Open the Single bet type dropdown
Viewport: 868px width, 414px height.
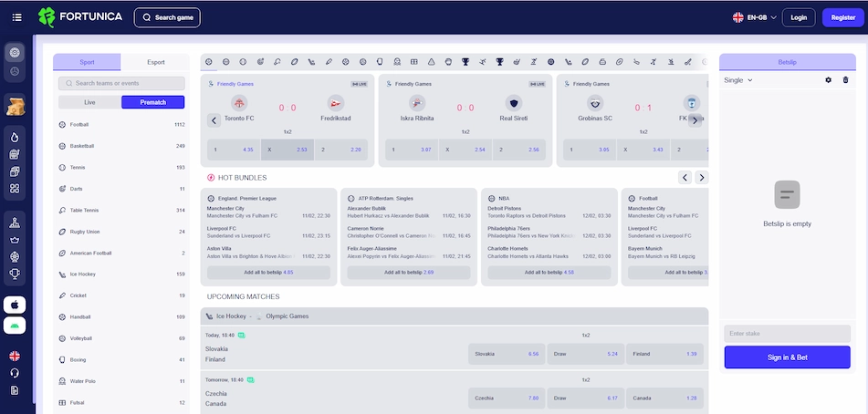click(737, 80)
